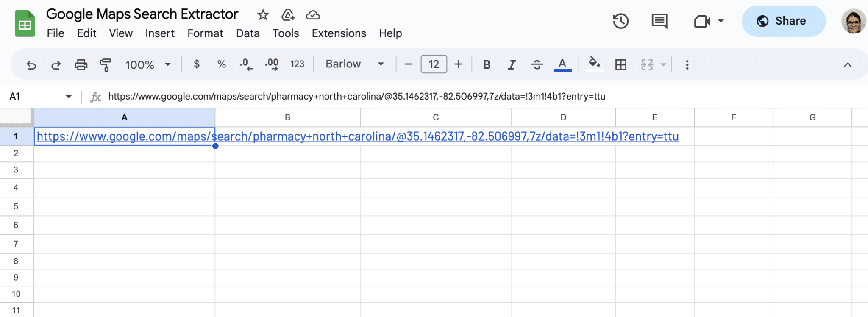Click the font size field showing 12
This screenshot has width=868, height=317.
pyautogui.click(x=434, y=64)
